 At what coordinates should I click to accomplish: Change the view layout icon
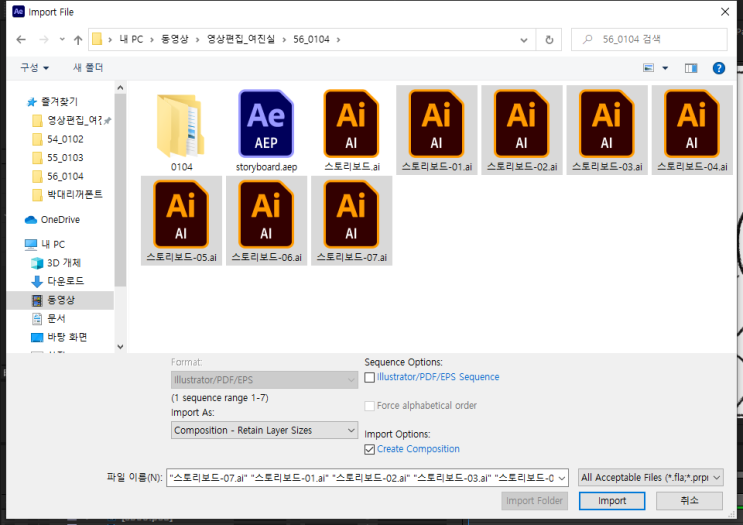648,68
